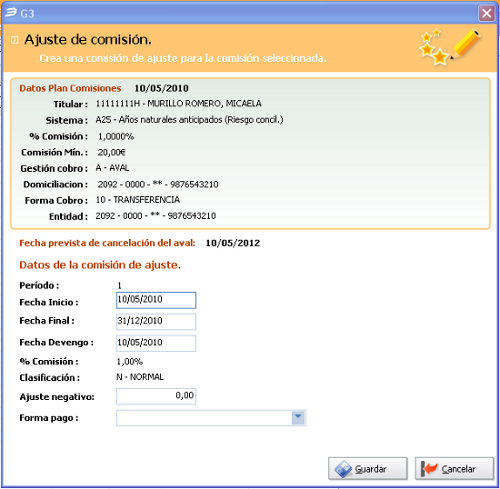The height and width of the screenshot is (489, 500).
Task: Click the G3 logo icon in title bar
Action: coord(11,13)
